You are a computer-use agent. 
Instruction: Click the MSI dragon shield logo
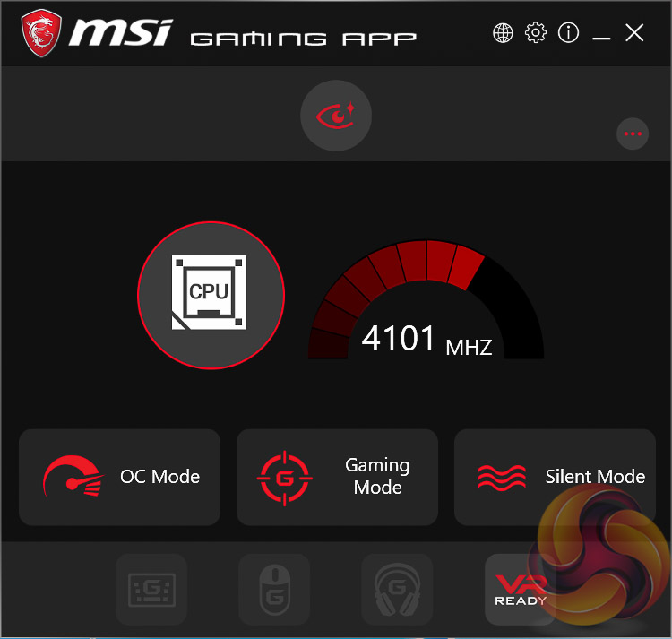(x=41, y=33)
